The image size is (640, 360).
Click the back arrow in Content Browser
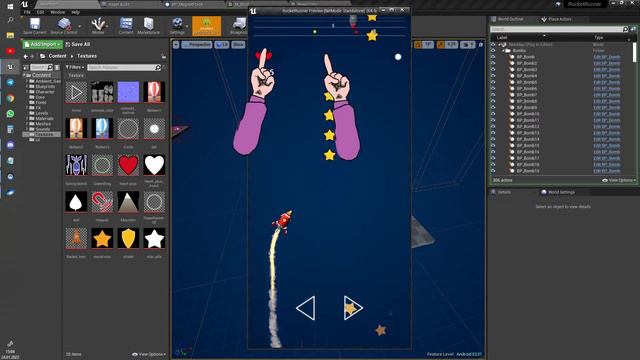(26, 56)
